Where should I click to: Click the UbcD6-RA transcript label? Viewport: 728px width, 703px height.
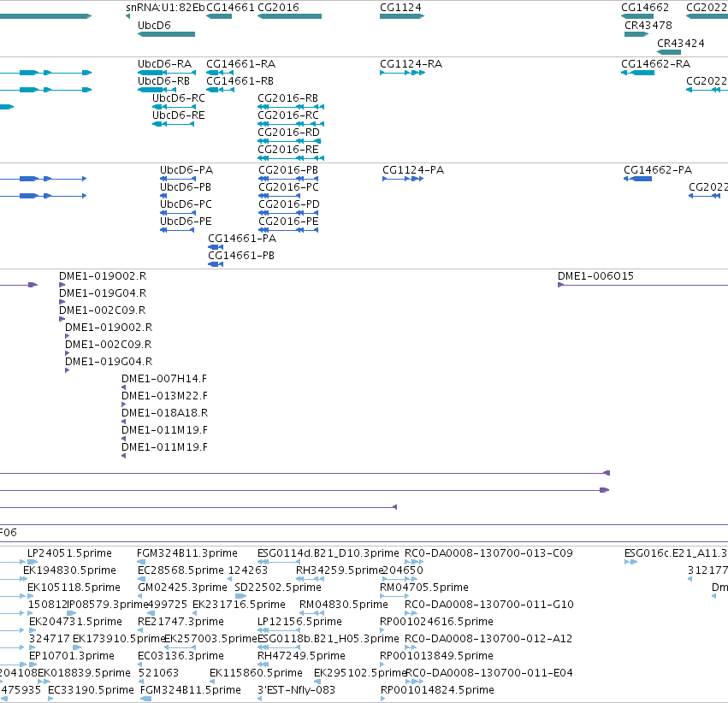(x=164, y=64)
